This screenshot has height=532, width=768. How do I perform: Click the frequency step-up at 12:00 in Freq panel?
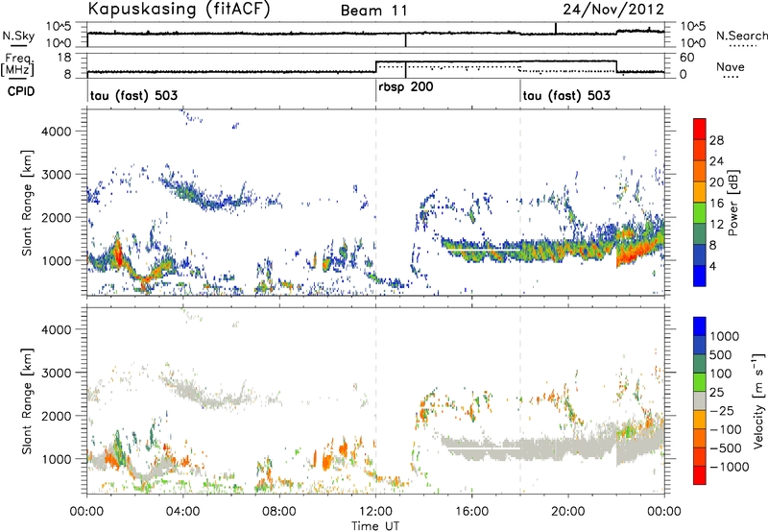click(x=375, y=66)
